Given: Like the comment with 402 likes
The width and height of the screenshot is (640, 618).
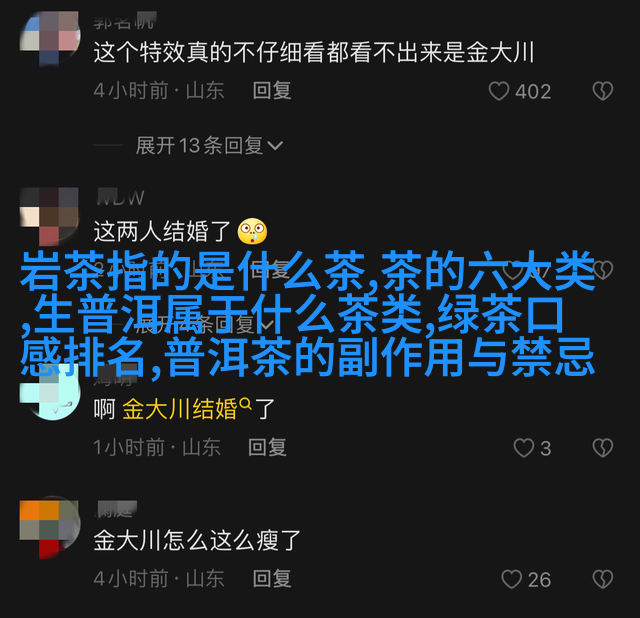Looking at the screenshot, I should [498, 91].
